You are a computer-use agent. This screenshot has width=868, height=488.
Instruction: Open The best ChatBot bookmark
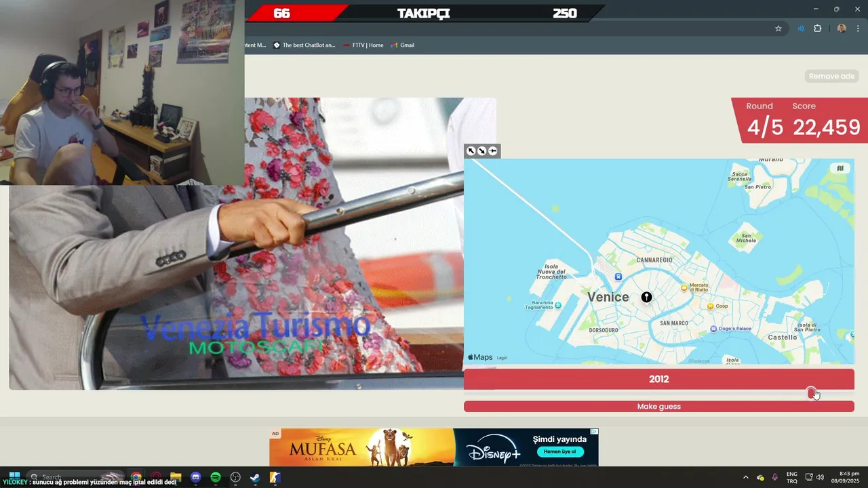tap(304, 45)
